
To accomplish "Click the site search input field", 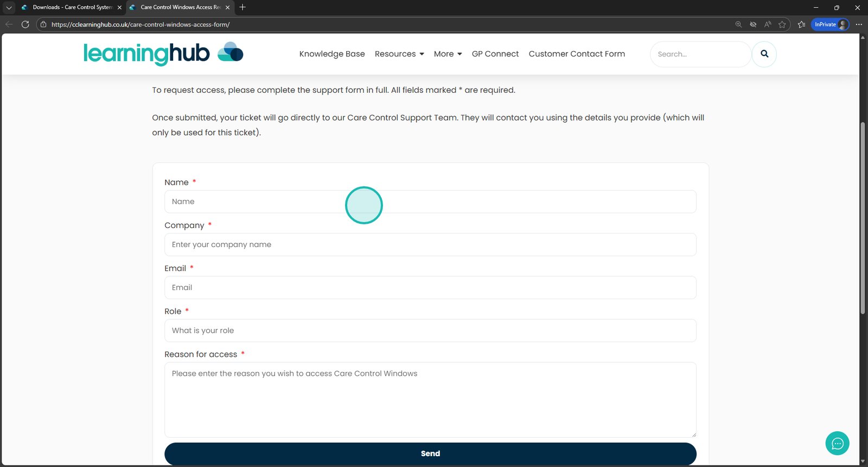I will point(700,54).
